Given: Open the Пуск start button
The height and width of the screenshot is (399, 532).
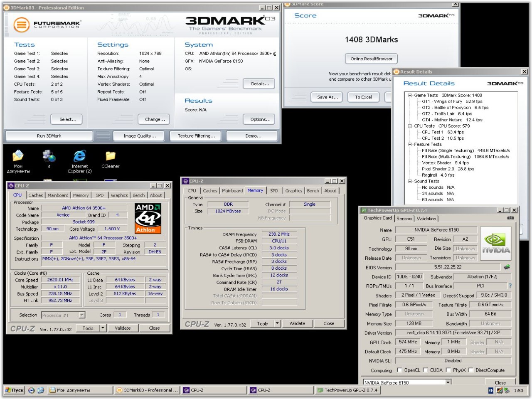Looking at the screenshot, I should coord(15,390).
